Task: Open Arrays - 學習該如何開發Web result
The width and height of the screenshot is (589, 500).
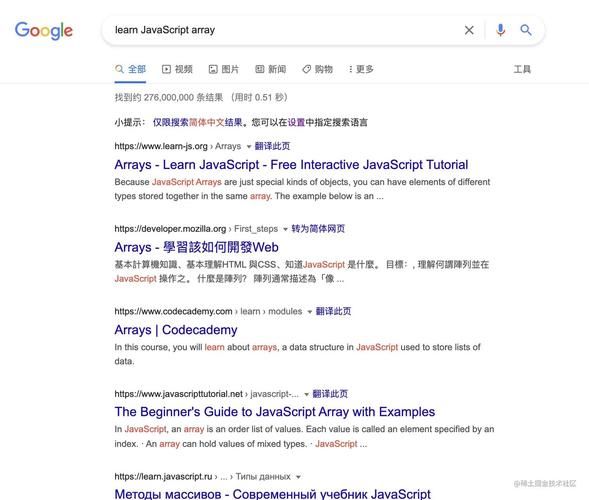Action: coord(196,247)
